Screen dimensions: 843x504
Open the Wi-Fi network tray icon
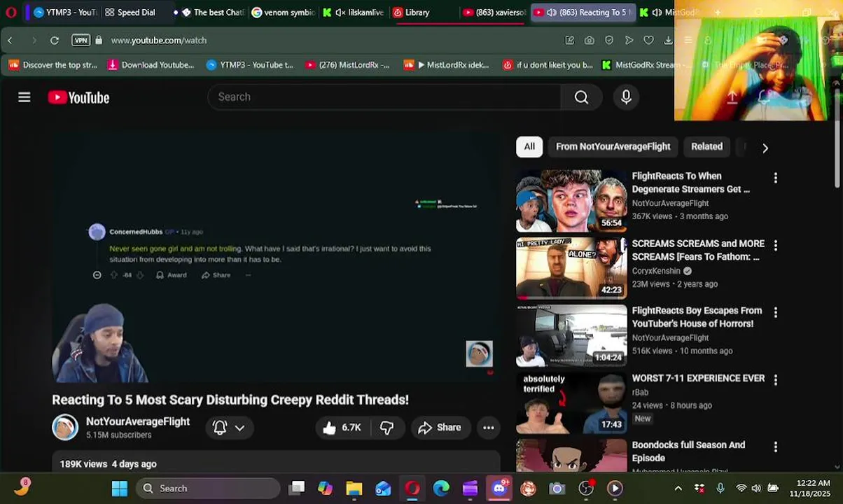tap(741, 489)
